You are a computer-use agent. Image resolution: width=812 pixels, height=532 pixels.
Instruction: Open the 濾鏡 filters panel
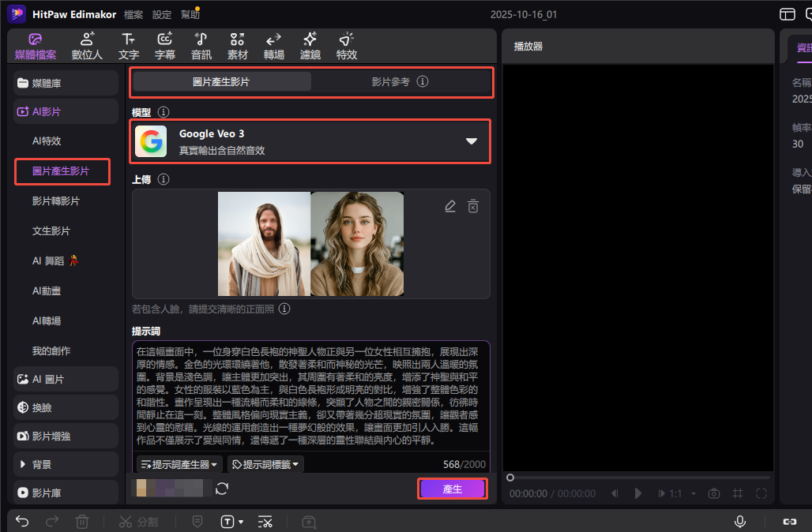tap(310, 46)
